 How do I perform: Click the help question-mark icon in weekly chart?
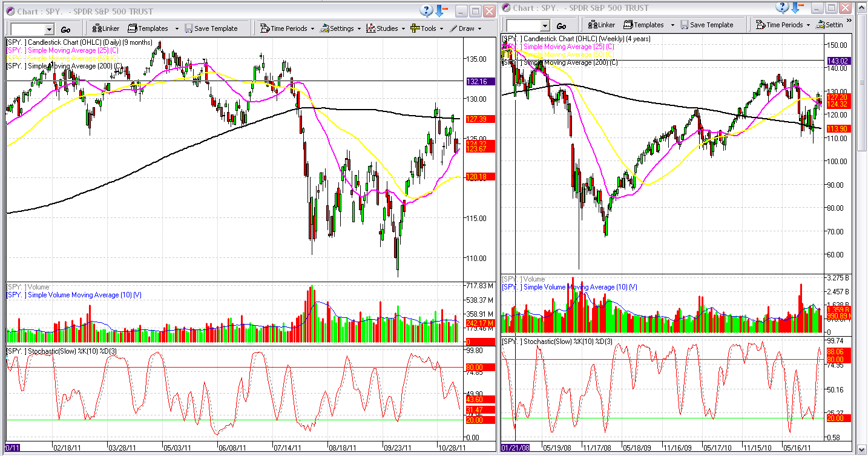coord(783,7)
